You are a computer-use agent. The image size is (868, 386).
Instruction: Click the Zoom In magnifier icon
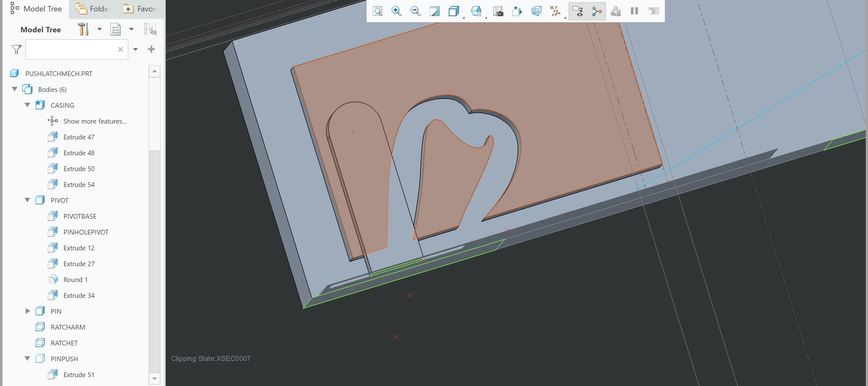[x=396, y=11]
